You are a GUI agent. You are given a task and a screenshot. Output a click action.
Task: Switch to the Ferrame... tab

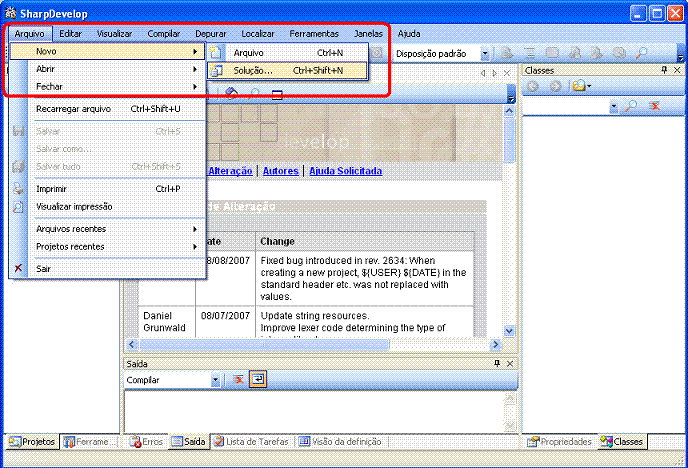click(x=90, y=442)
